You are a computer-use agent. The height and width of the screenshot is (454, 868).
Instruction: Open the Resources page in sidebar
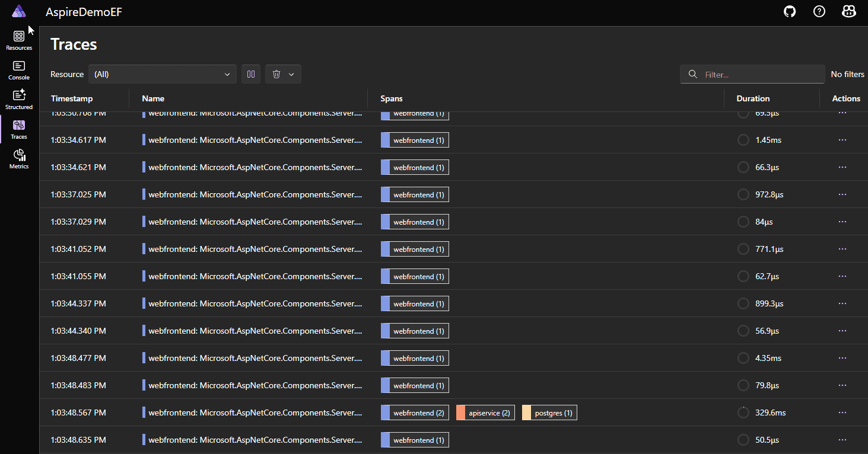[x=19, y=40]
